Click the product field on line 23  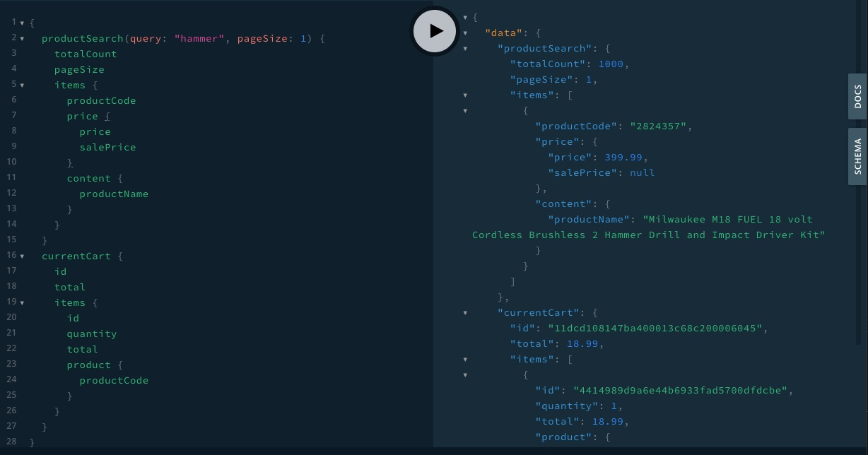pyautogui.click(x=88, y=365)
